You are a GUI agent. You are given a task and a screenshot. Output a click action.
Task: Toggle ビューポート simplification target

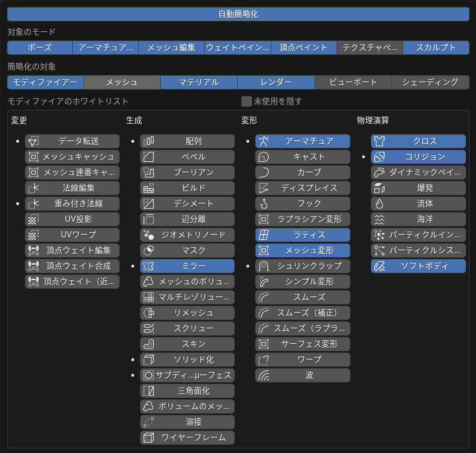[353, 82]
